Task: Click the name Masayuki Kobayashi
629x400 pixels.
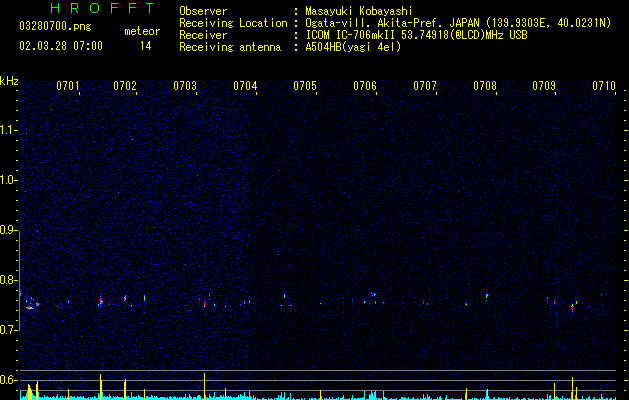Action: (359, 11)
